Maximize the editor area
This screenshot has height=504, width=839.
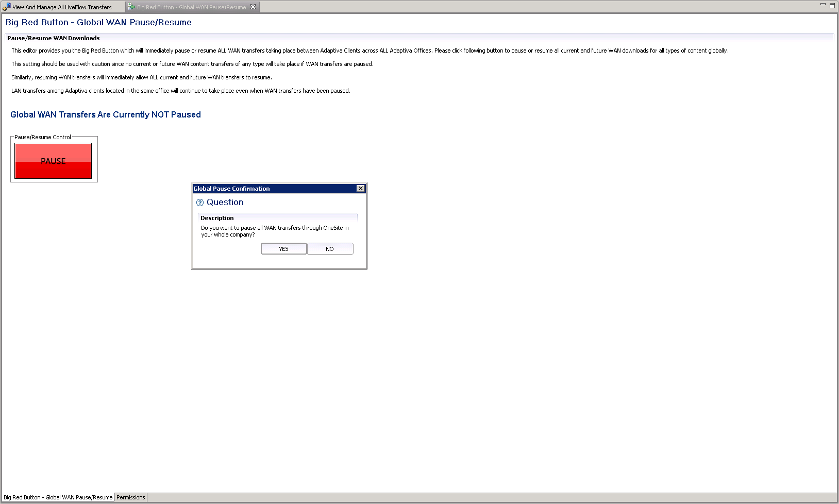(x=832, y=5)
